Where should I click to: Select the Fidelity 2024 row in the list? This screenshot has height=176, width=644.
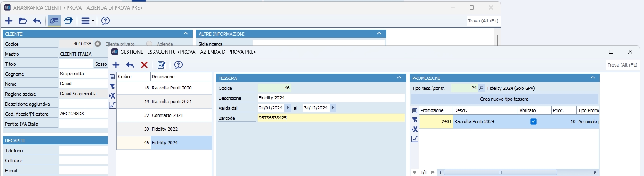(164, 143)
